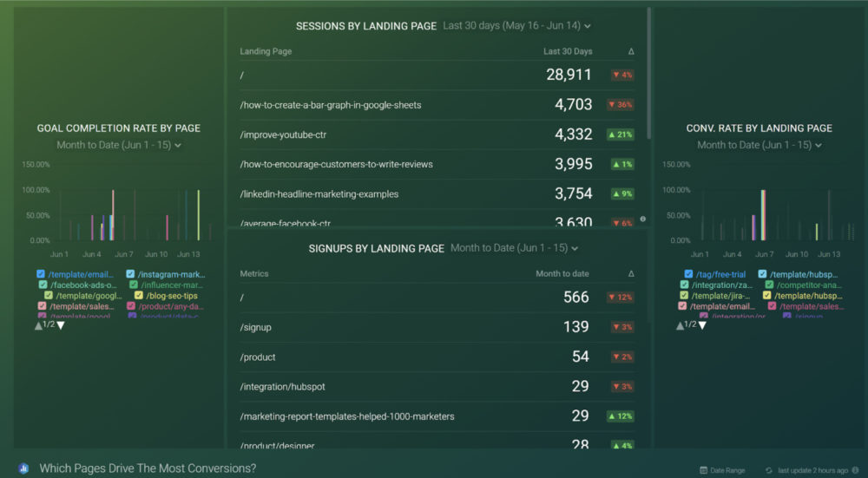Image resolution: width=868 pixels, height=478 pixels.
Task: Open Goal Completion Rate date range dropdown
Action: click(x=119, y=145)
